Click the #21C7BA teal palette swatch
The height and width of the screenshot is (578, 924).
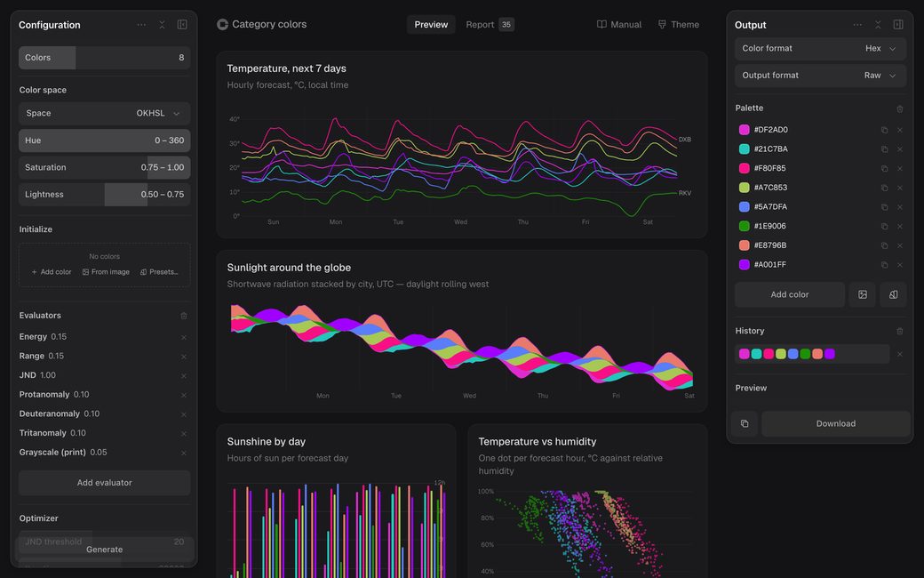pyautogui.click(x=745, y=149)
